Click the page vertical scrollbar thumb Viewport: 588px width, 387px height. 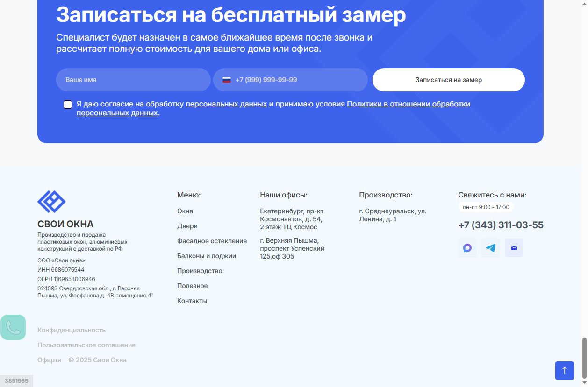point(584,358)
